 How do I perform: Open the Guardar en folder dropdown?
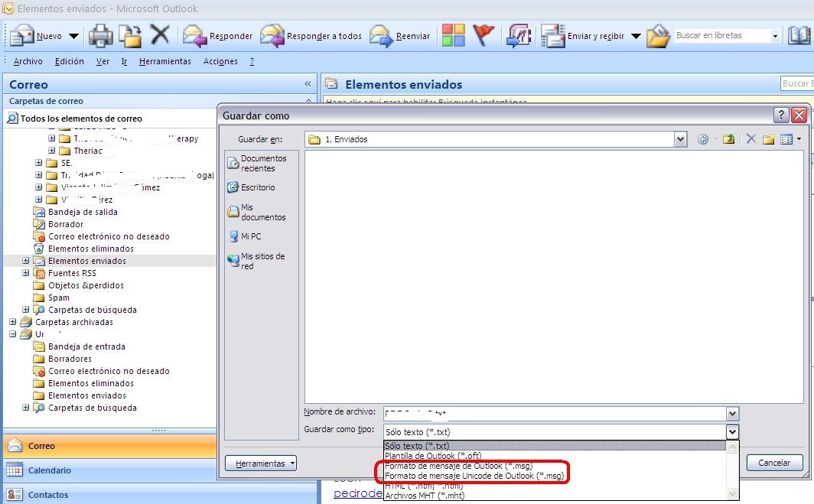(x=680, y=139)
